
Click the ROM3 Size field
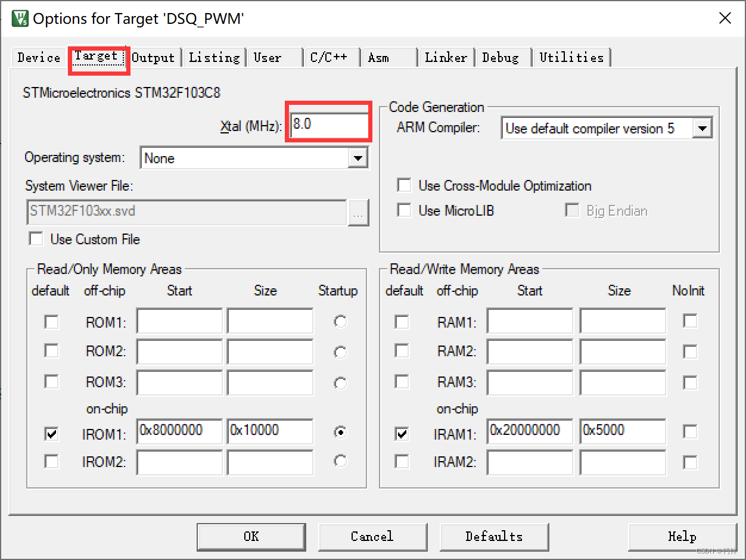point(270,382)
